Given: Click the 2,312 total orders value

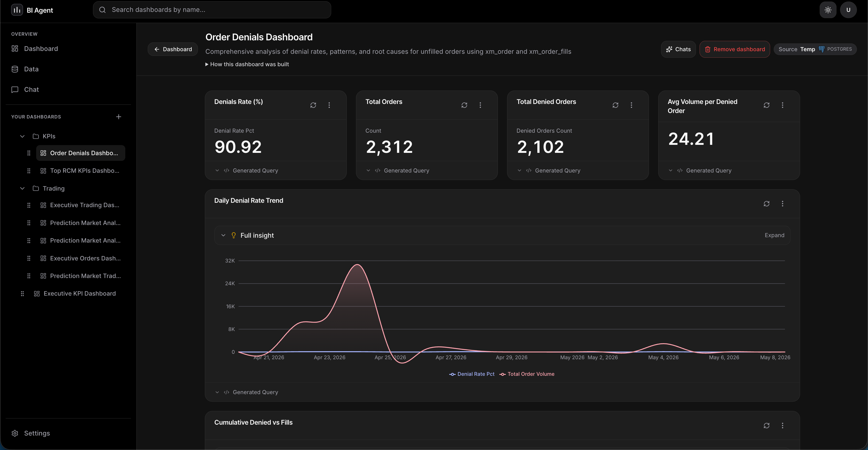Looking at the screenshot, I should click(x=389, y=147).
